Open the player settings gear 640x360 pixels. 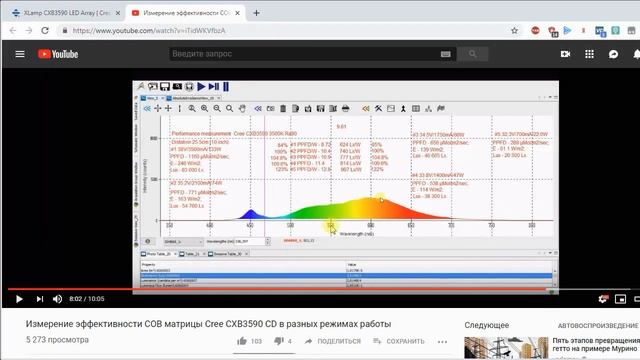pyautogui.click(x=603, y=299)
